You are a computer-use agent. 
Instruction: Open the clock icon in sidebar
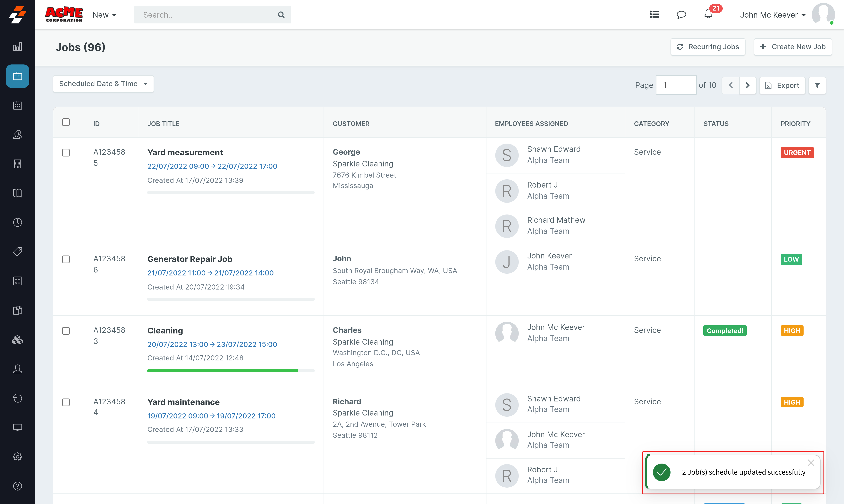tap(17, 223)
